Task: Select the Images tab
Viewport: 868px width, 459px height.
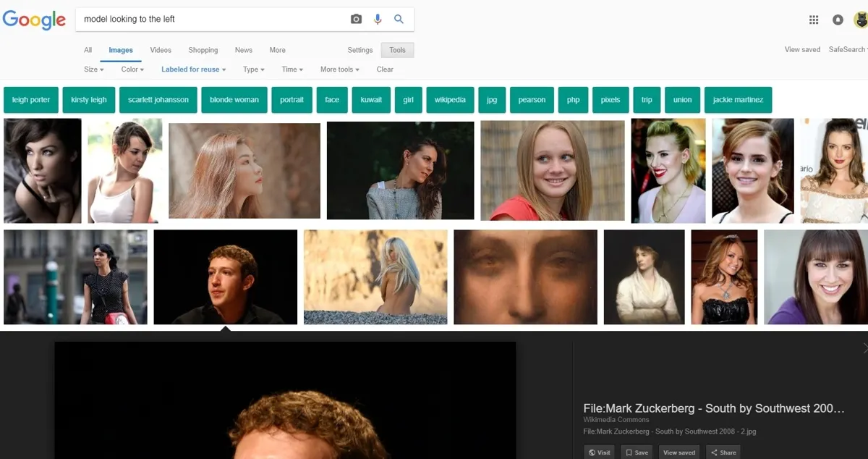Action: pyautogui.click(x=121, y=50)
